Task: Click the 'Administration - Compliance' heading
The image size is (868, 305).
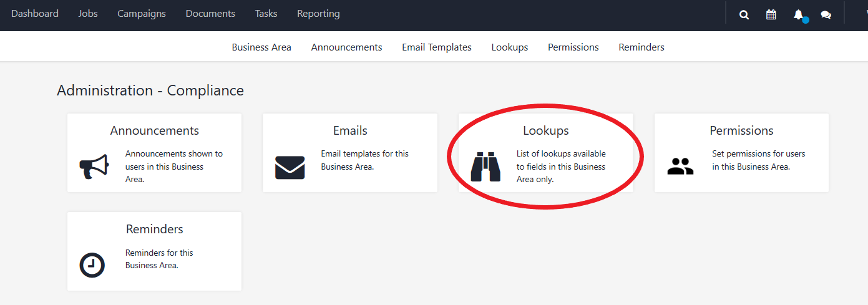Action: point(150,90)
